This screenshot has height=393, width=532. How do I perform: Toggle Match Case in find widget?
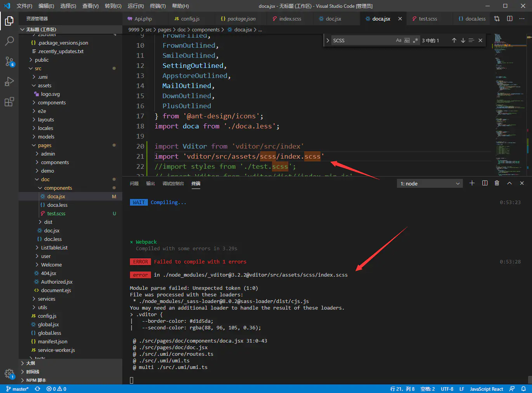pyautogui.click(x=399, y=40)
